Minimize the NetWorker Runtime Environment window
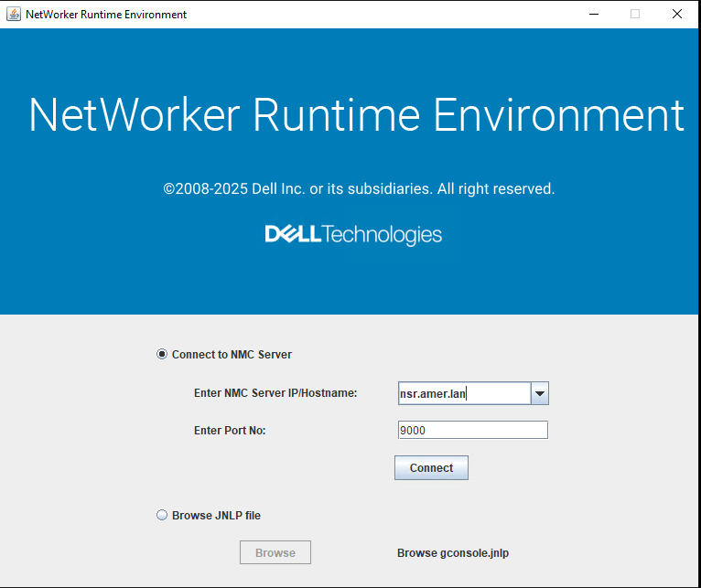The width and height of the screenshot is (701, 588). click(x=594, y=15)
